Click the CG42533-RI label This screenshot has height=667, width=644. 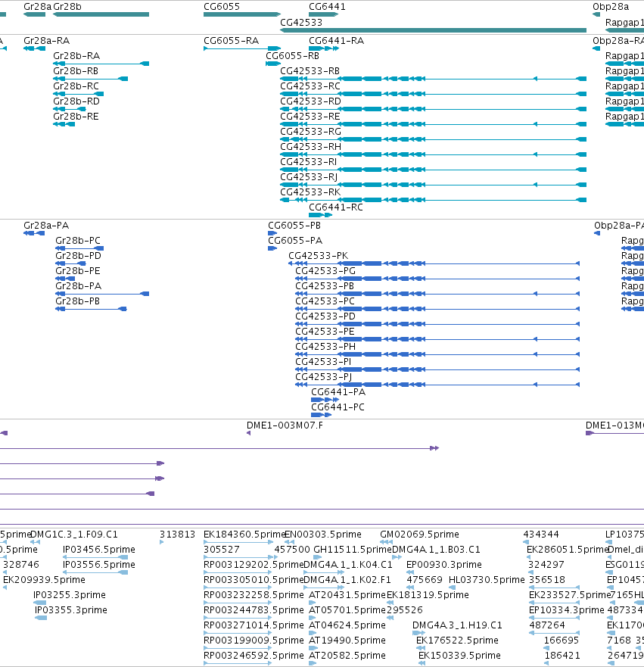pyautogui.click(x=308, y=162)
